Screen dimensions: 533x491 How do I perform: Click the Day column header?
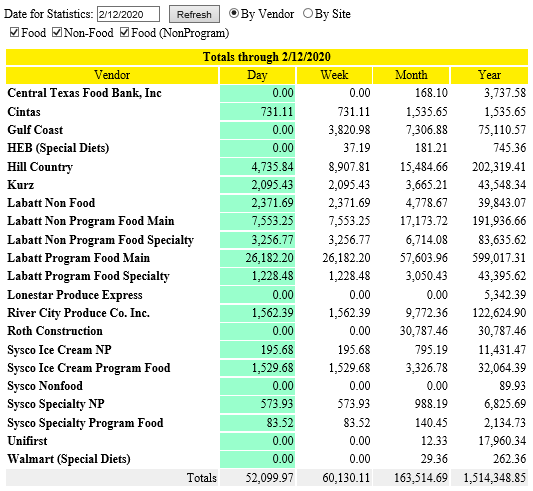coord(257,75)
